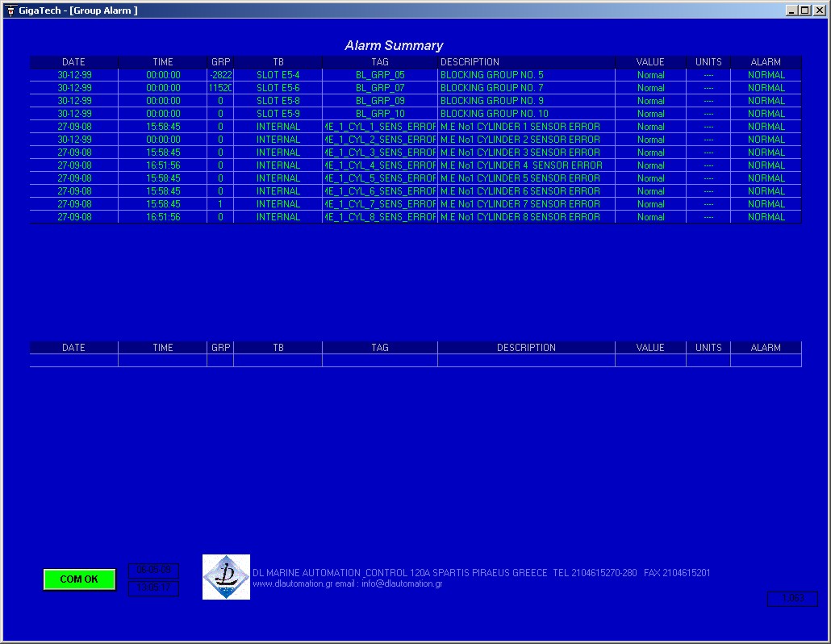Image resolution: width=831 pixels, height=644 pixels.
Task: Click the empty row in lower alarm table
Action: click(x=415, y=360)
